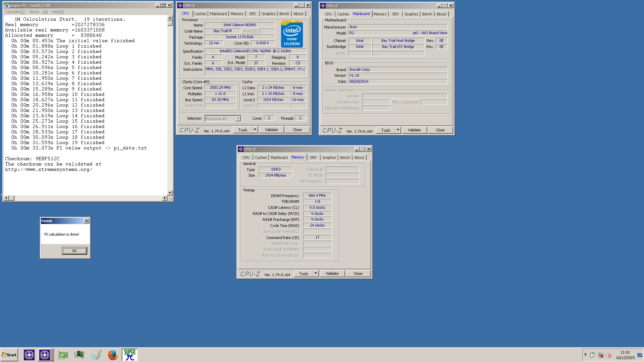Open the green circuit-board taskbar icon
Screen dimensions: 644x362
pos(63,355)
